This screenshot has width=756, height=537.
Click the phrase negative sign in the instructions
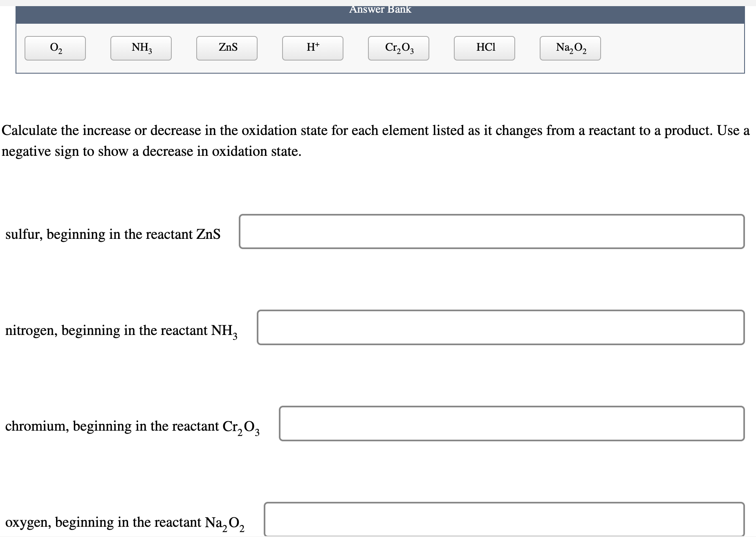coord(41,151)
